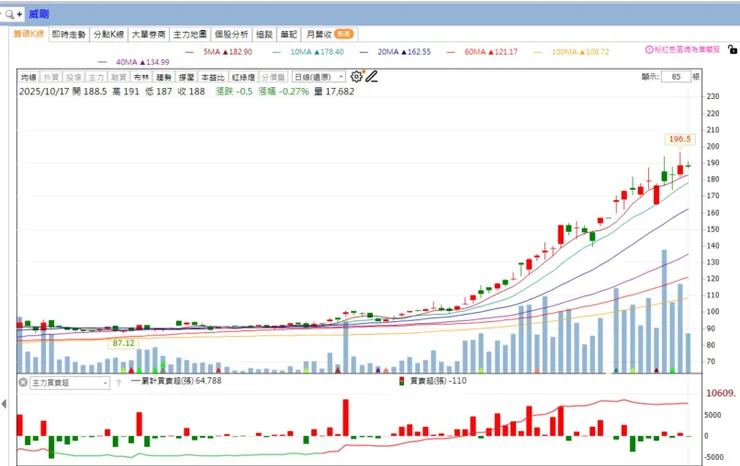Close the 主力買賣超 indicator panel
This screenshot has height=466, width=740.
(23, 382)
